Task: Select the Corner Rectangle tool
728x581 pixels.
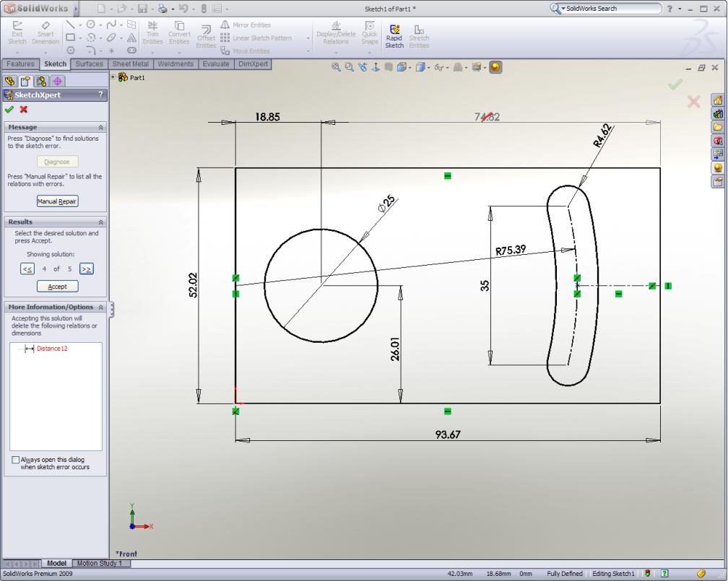Action: [x=71, y=38]
